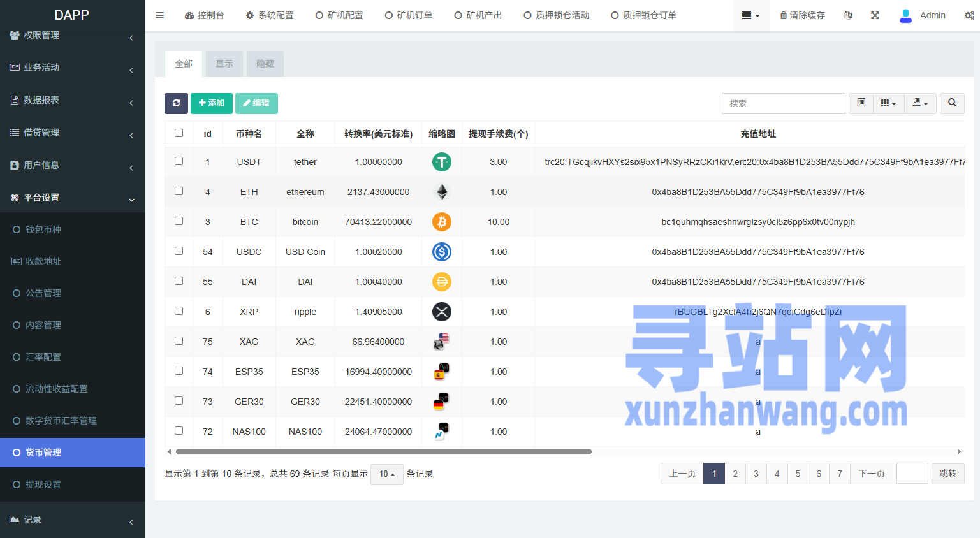Image resolution: width=980 pixels, height=538 pixels.
Task: Open the page size dropdown showing 10
Action: pos(387,474)
